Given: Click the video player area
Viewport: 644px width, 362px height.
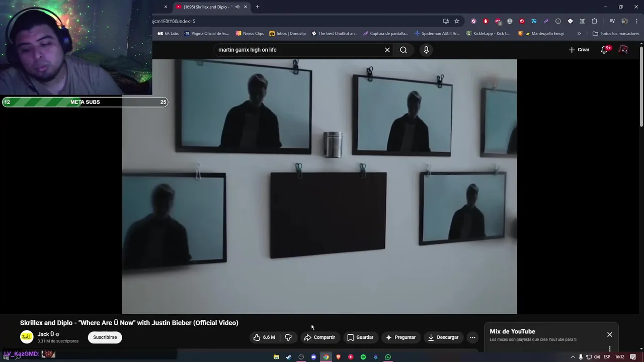Looking at the screenshot, I should (319, 187).
